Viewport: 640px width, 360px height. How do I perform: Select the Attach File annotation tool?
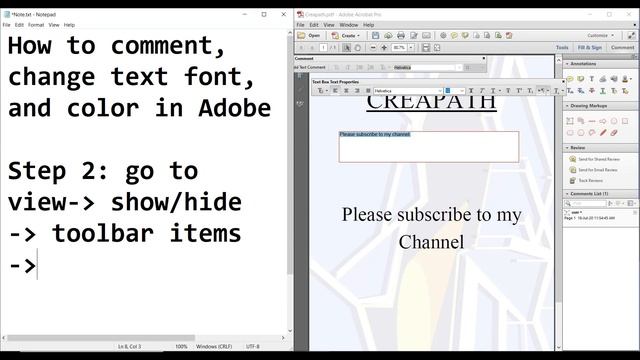tap(603, 79)
